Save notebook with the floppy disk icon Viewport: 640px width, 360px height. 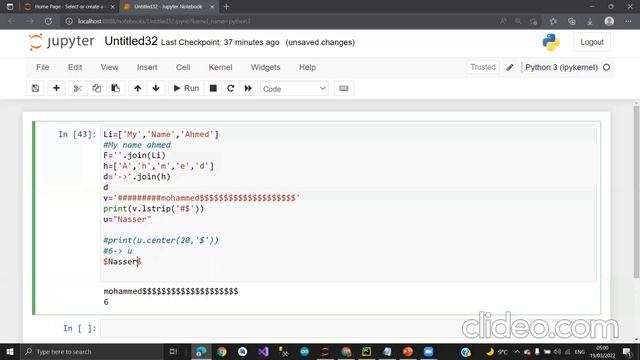[x=36, y=88]
